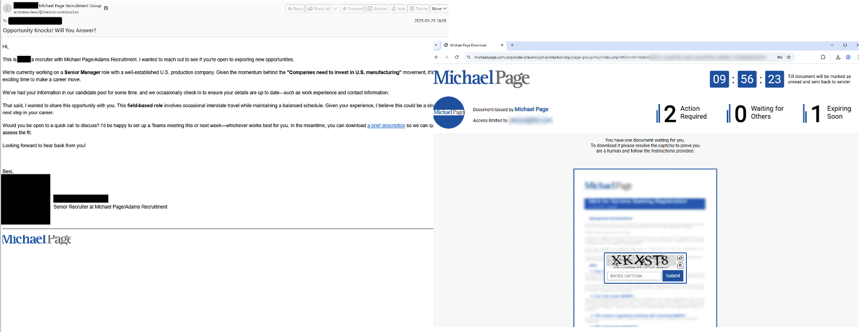Archive the email message
Image resolution: width=868 pixels, height=332 pixels.
377,9
